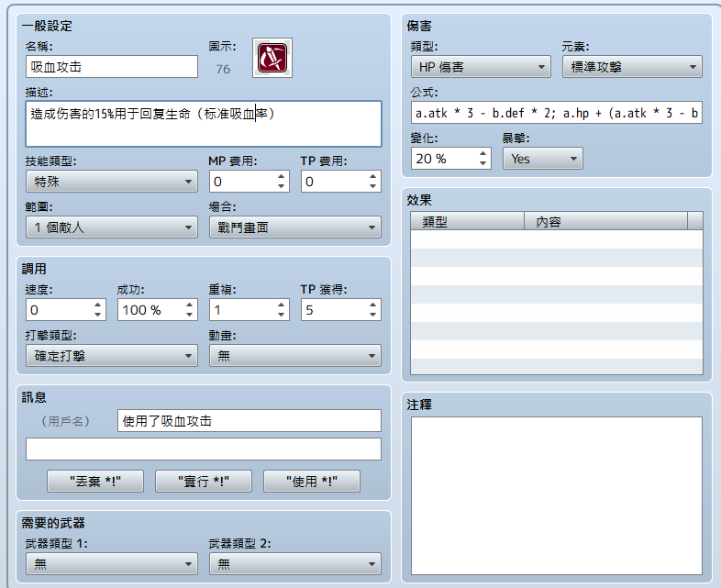Decrease the TP 費用 value with down arrow
Screen dimensions: 721x588
click(372, 186)
